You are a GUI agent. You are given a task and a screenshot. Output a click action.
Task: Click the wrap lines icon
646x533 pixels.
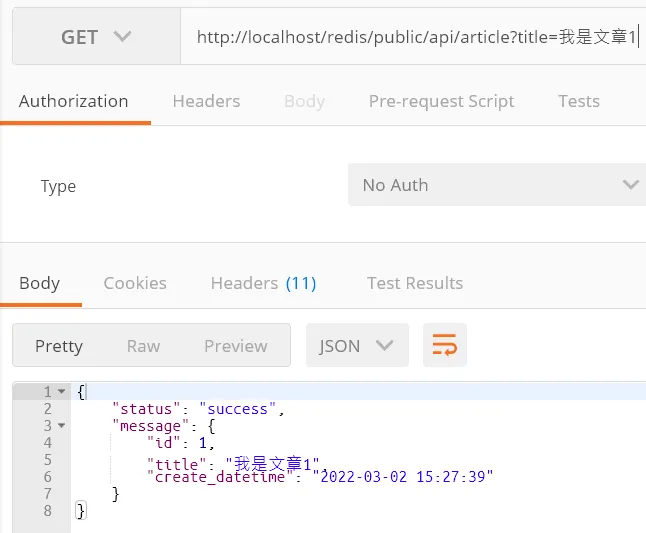[x=445, y=346]
